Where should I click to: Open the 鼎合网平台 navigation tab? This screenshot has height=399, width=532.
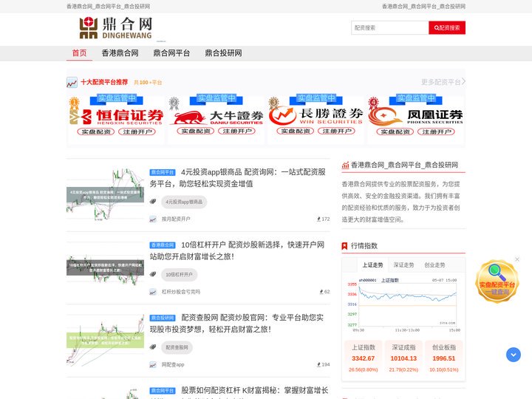click(x=171, y=53)
